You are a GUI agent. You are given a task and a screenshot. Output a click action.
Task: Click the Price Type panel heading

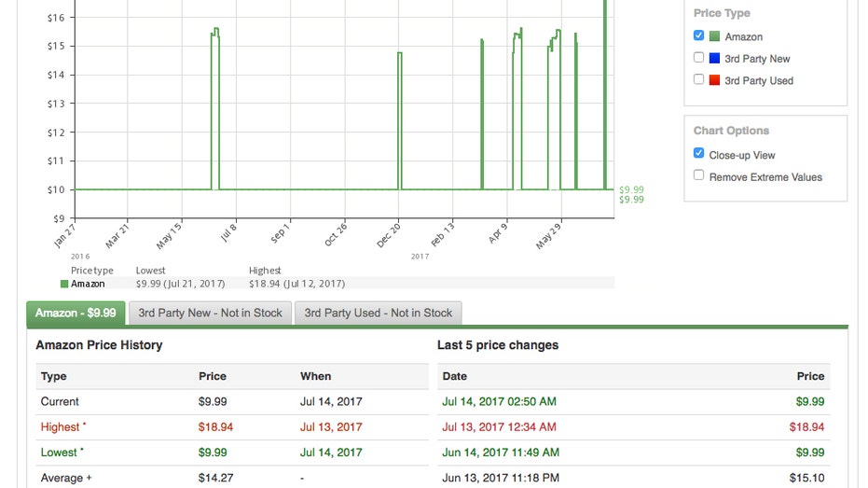[722, 13]
